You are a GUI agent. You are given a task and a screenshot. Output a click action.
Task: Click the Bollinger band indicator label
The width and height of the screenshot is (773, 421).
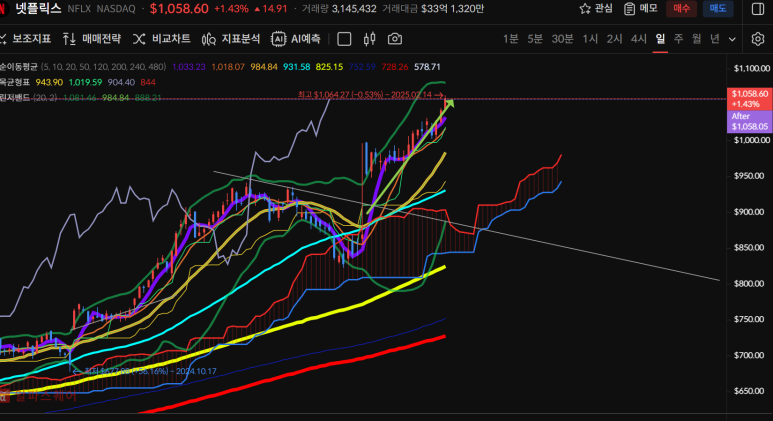click(15, 98)
